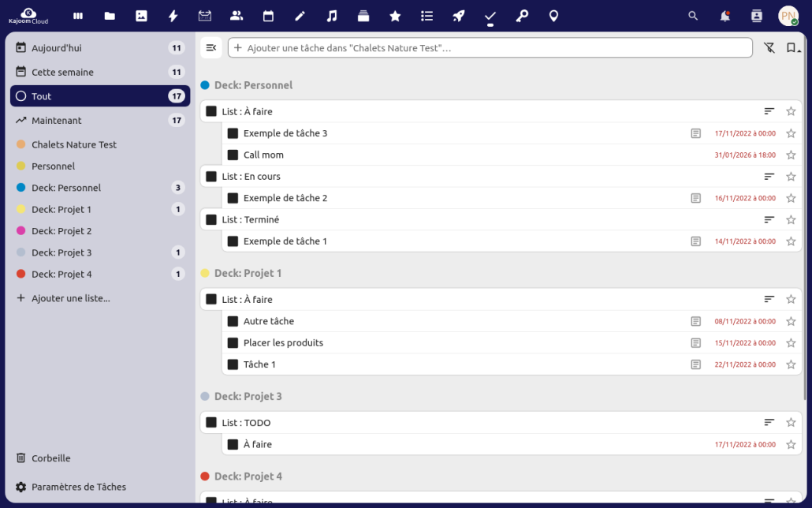Open the saved filters bookmark dropdown
The image size is (812, 508).
(792, 47)
